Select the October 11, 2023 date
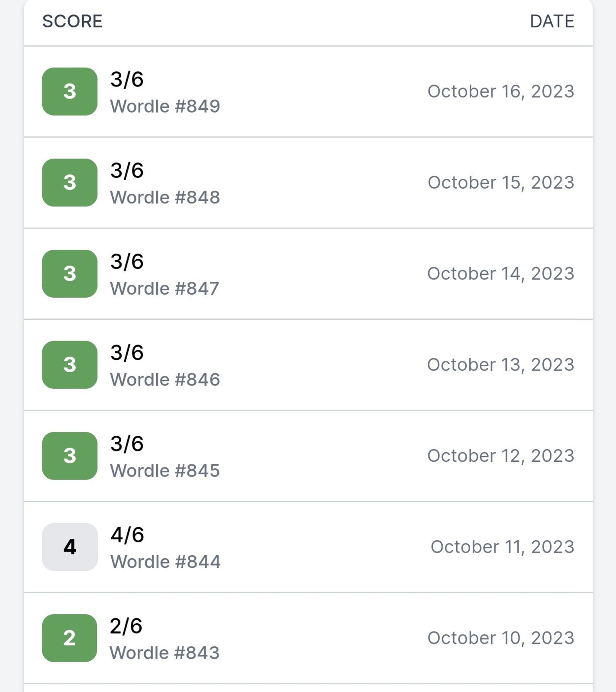The width and height of the screenshot is (616, 692). coord(503,547)
